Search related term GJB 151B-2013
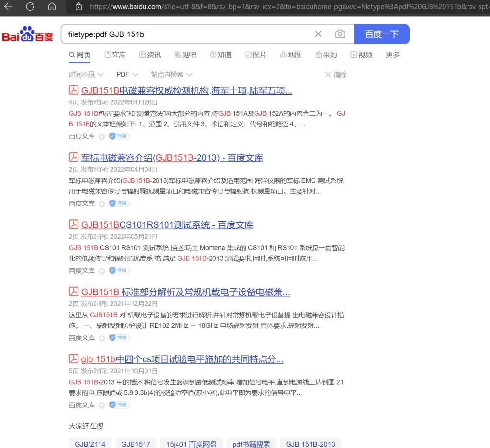The height and width of the screenshot is (448, 490). (311, 444)
